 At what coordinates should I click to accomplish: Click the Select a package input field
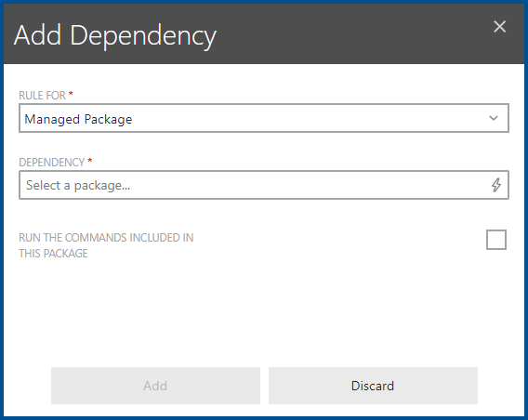pyautogui.click(x=264, y=185)
